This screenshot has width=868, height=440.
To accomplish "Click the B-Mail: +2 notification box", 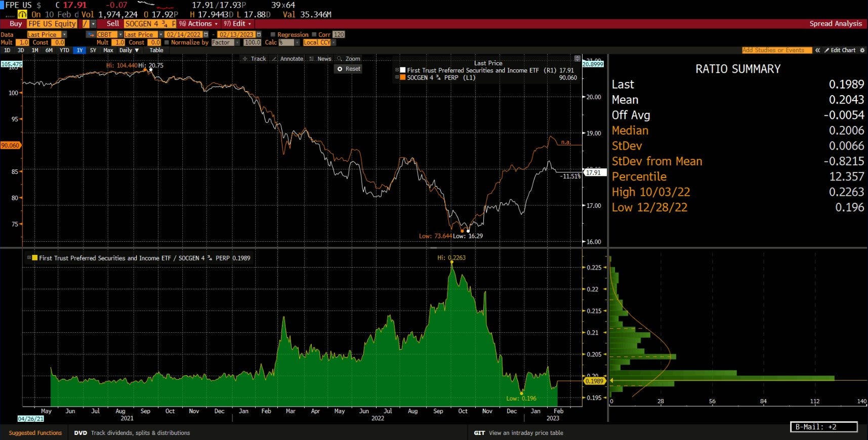I will (823, 427).
